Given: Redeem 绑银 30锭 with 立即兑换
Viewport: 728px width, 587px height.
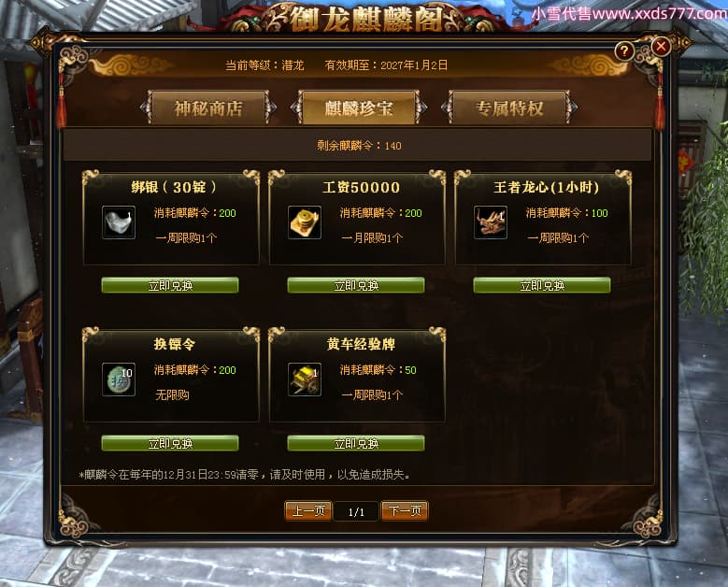Looking at the screenshot, I should click(170, 285).
